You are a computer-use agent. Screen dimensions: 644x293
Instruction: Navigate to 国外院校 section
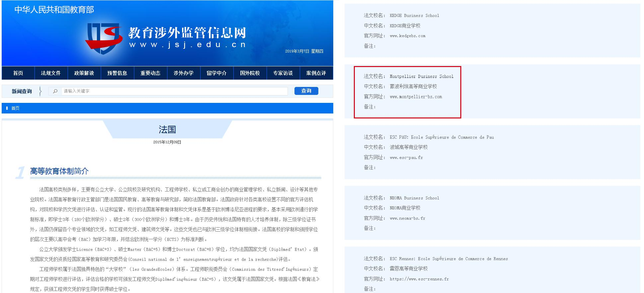[250, 73]
